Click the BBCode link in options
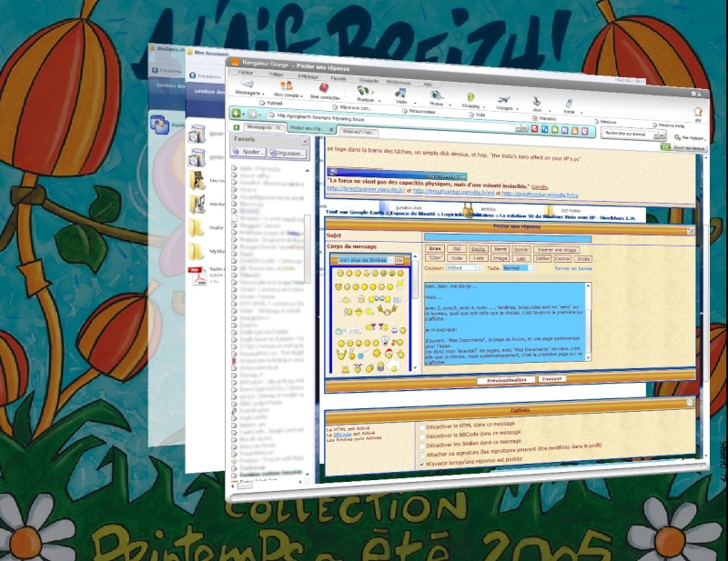 [x=342, y=435]
